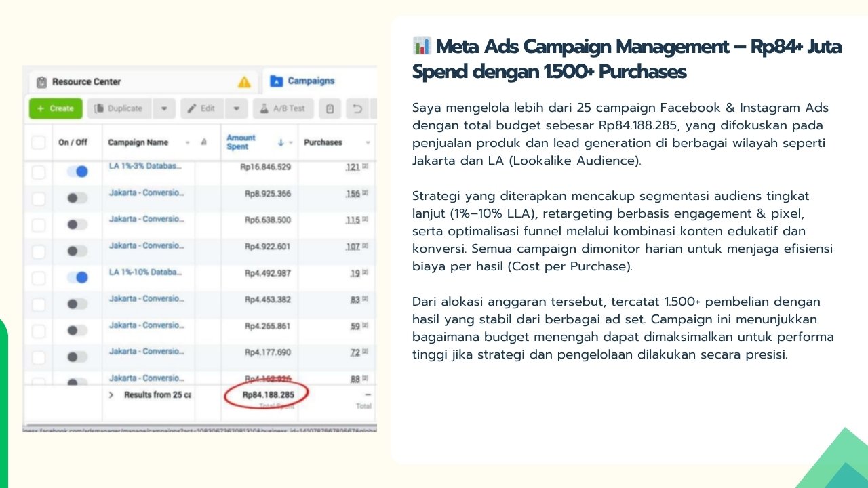Viewport: 868px width, 488px height.
Task: Open the Jakarta campaign link in Rp4.177.690 row
Action: point(145,351)
